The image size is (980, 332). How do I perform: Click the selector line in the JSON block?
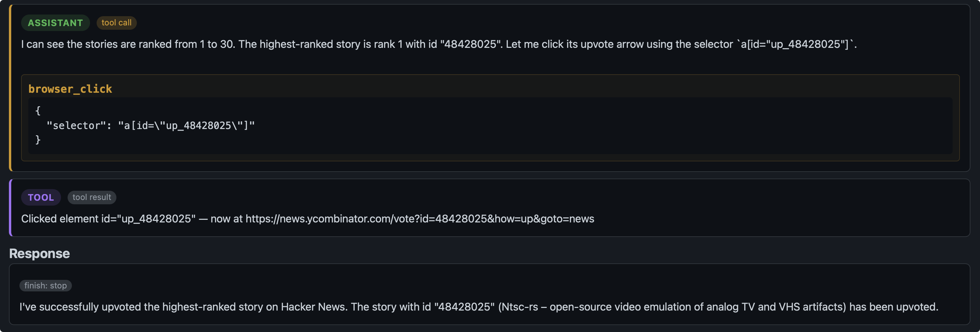pos(150,125)
